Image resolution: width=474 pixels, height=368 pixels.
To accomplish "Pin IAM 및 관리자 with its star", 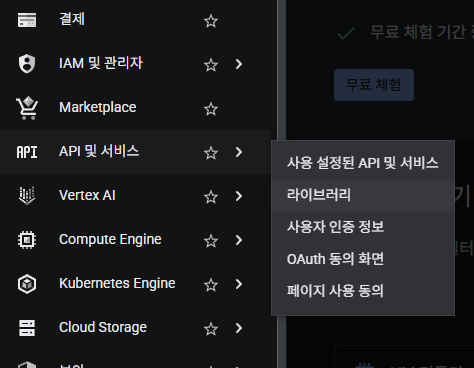I will coord(211,65).
